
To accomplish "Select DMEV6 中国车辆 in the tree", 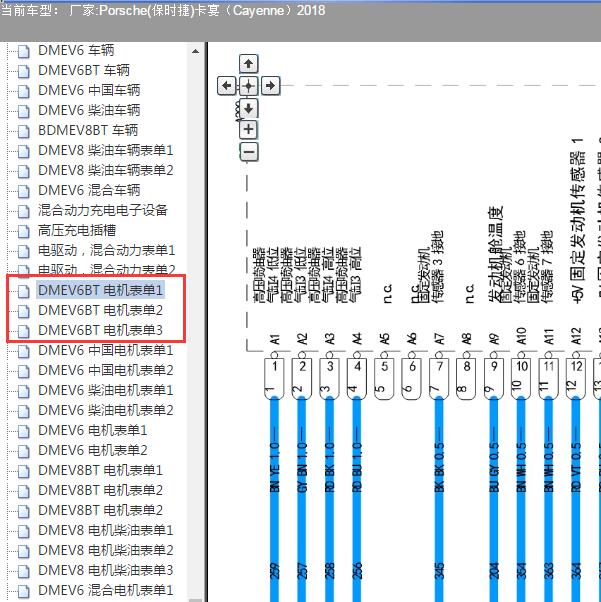I will point(89,90).
